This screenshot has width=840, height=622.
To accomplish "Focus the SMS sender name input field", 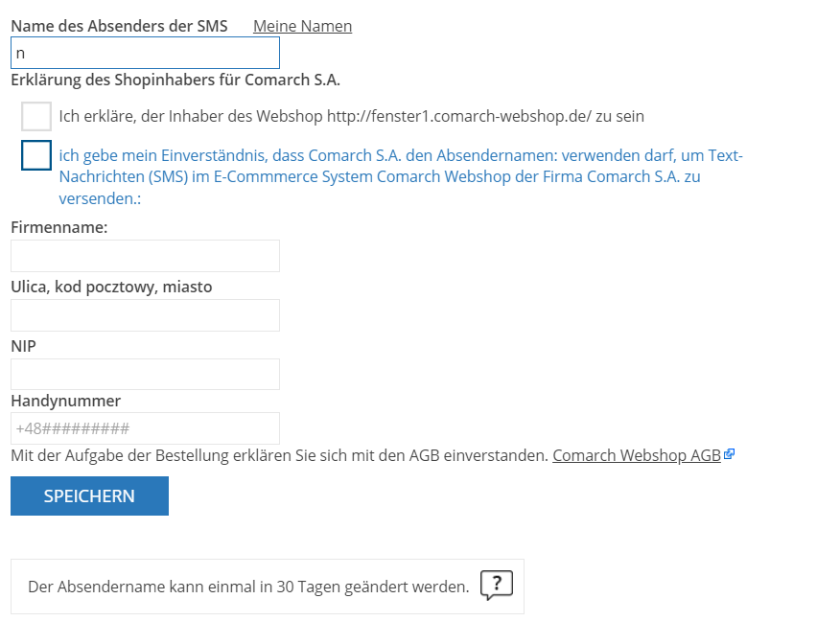I will click(x=145, y=53).
